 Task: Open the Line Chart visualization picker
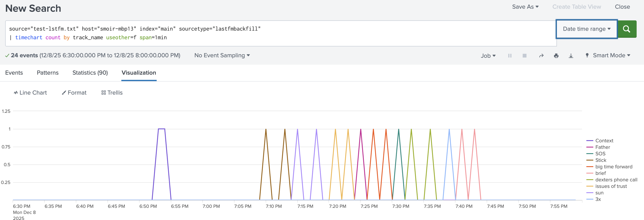coord(30,93)
